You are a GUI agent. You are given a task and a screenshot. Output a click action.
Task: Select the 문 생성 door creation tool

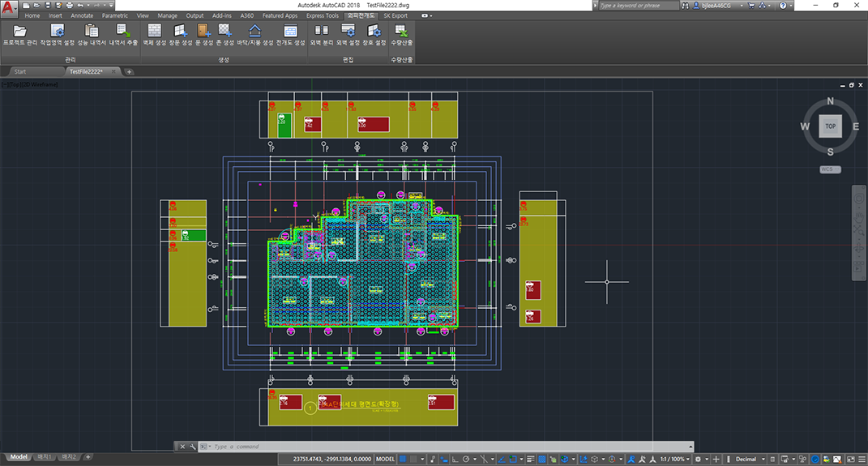[203, 34]
